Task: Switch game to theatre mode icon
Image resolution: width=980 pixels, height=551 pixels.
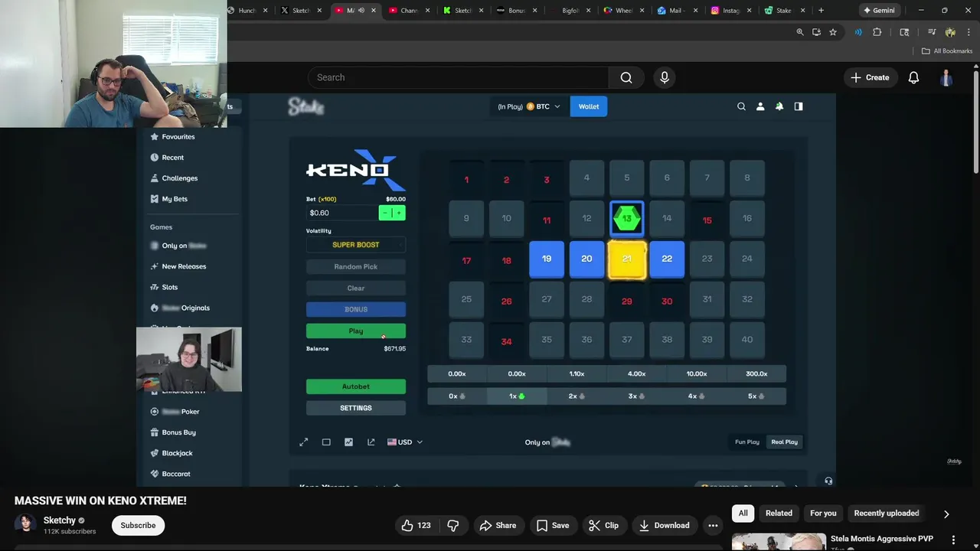Action: click(x=326, y=442)
